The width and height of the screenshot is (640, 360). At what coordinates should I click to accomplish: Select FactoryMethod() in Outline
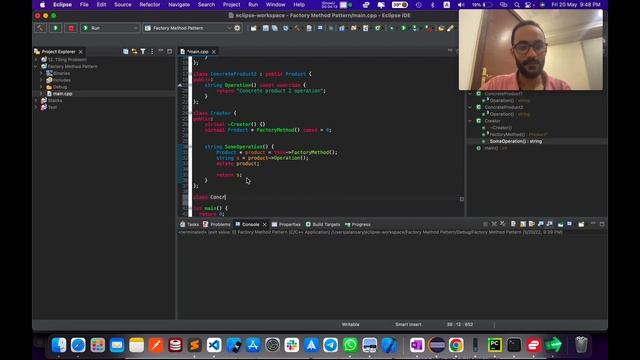[518, 134]
